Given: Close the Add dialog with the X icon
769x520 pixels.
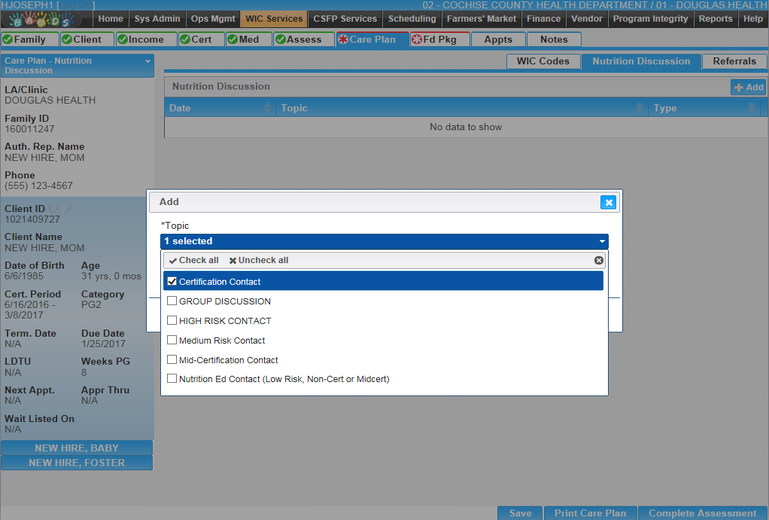Looking at the screenshot, I should [608, 202].
